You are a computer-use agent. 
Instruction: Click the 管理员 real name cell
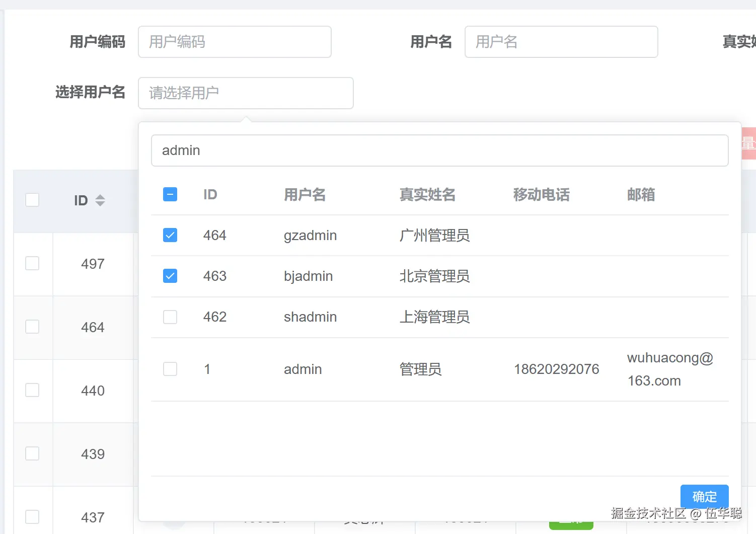pyautogui.click(x=420, y=369)
